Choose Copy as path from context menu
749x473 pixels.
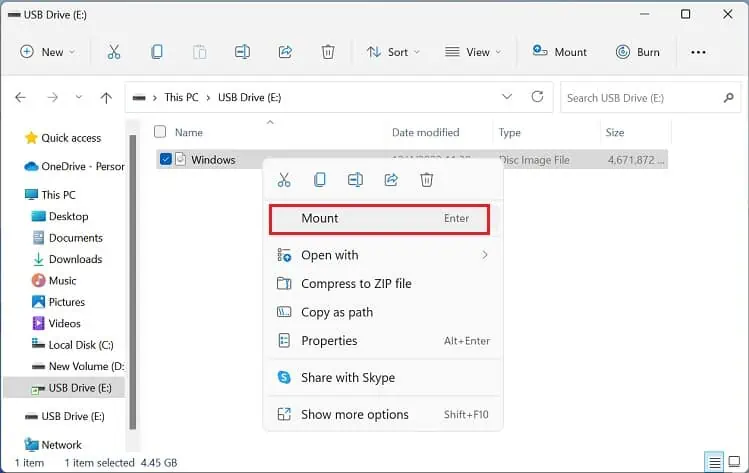(337, 312)
